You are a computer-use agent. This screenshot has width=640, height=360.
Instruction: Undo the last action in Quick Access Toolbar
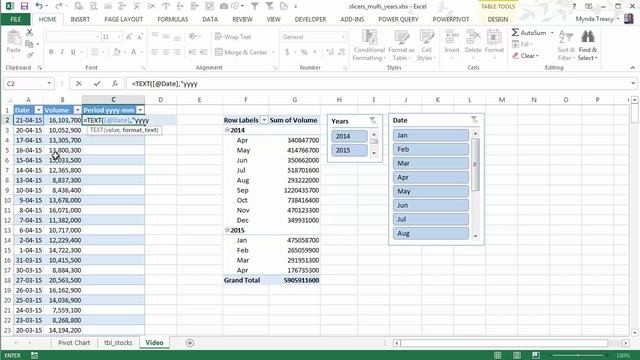pos(39,6)
